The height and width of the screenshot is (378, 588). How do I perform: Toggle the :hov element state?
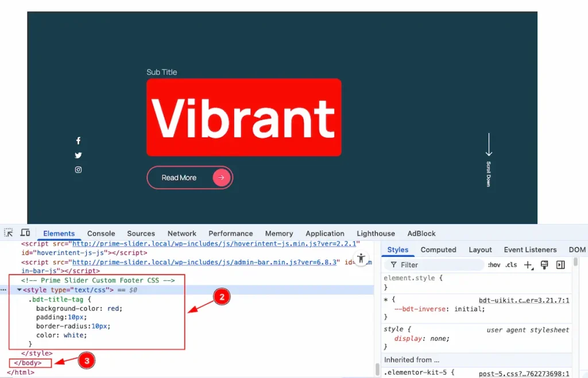[494, 265]
